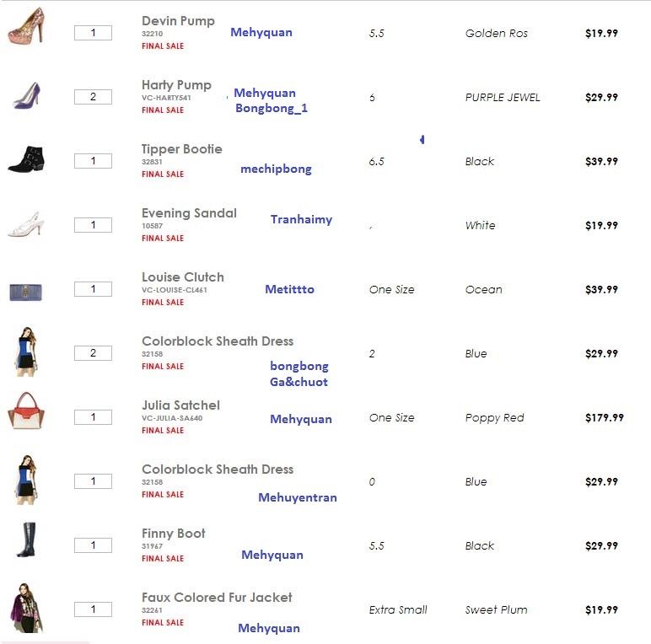Viewport: 651px width, 644px height.
Task: Click the Finny Boot quantity box
Action: point(93,545)
